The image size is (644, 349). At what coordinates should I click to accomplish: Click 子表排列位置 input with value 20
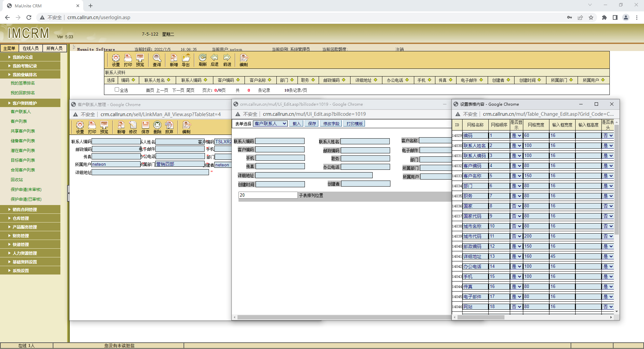(268, 195)
